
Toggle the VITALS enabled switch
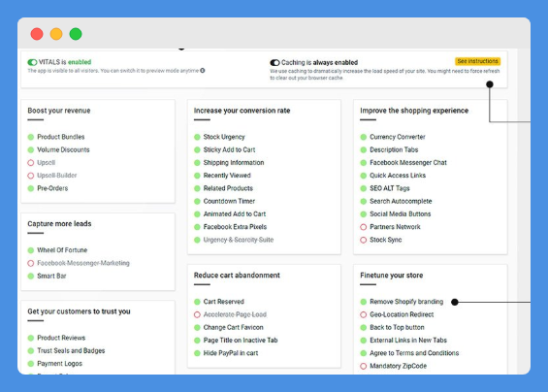tap(32, 62)
